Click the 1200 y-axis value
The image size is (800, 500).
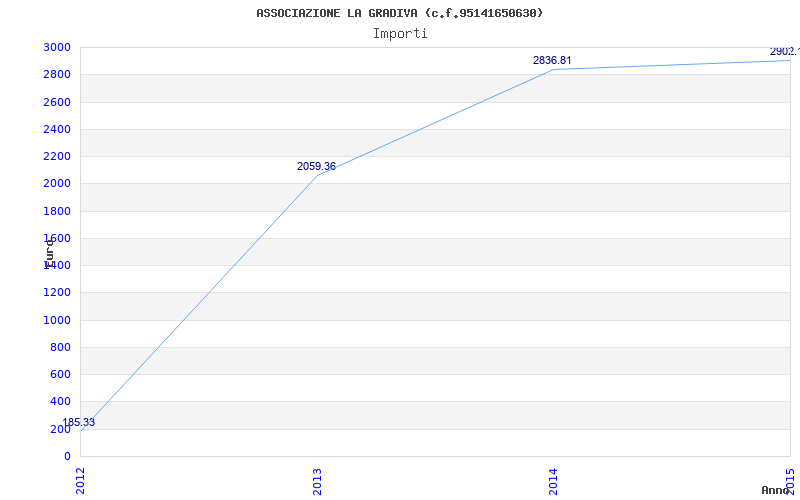tap(57, 293)
